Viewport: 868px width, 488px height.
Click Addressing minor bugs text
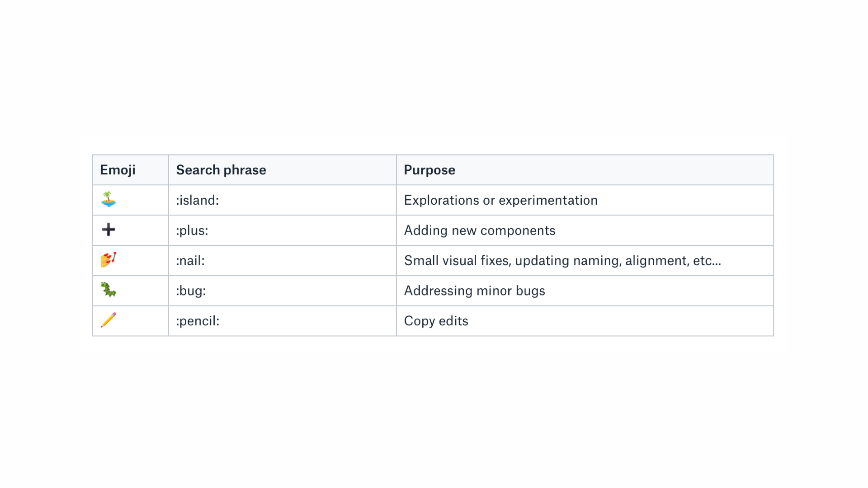pos(474,291)
